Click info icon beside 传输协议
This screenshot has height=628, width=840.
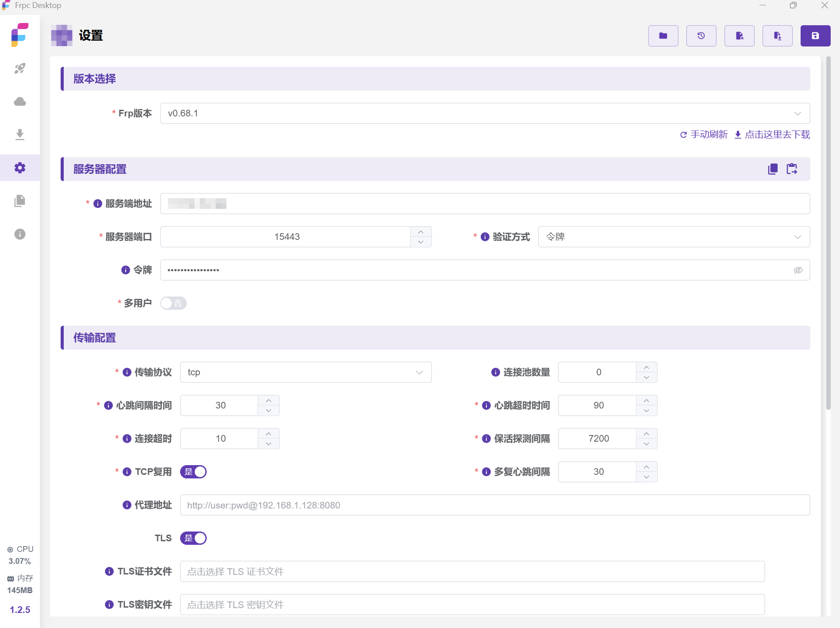pyautogui.click(x=127, y=372)
